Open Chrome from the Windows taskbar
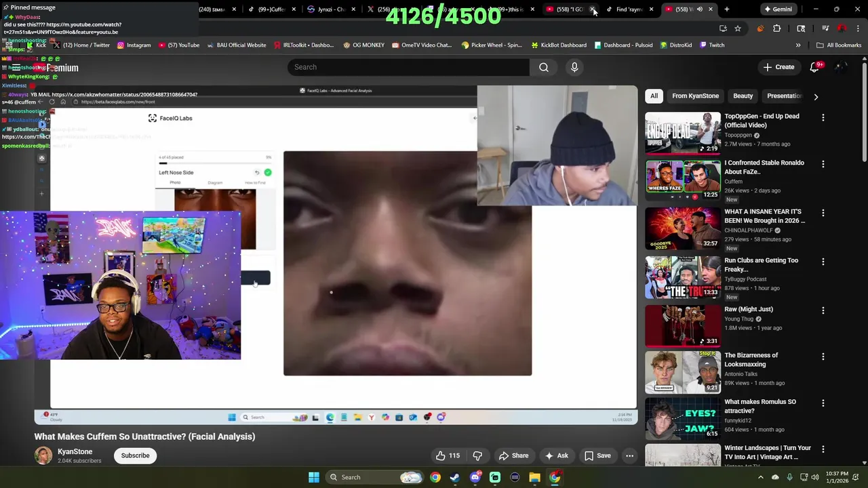 point(435,477)
